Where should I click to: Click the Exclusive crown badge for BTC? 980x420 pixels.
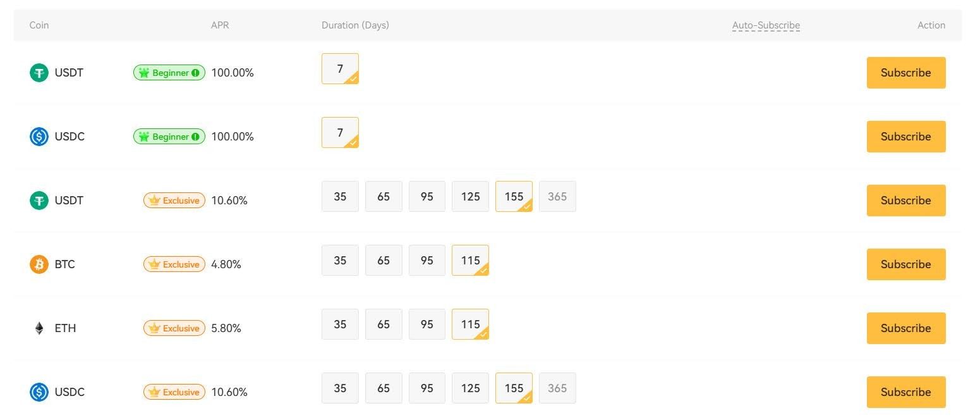click(x=174, y=264)
